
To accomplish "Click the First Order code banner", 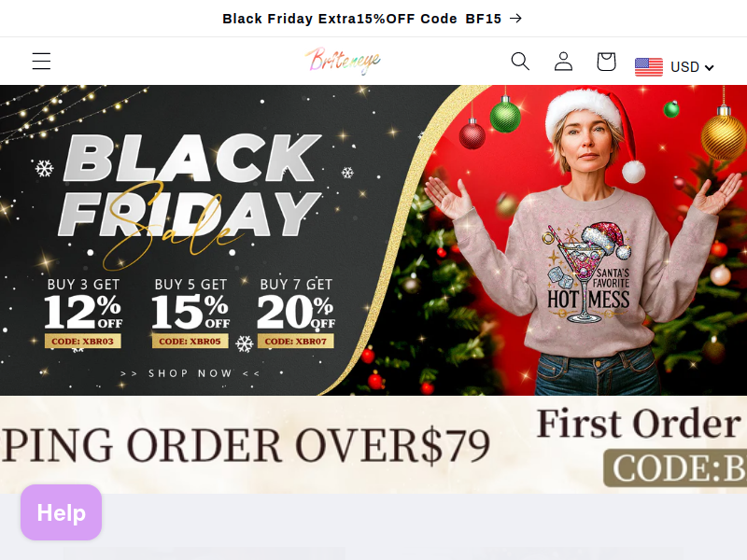I will click(641, 445).
